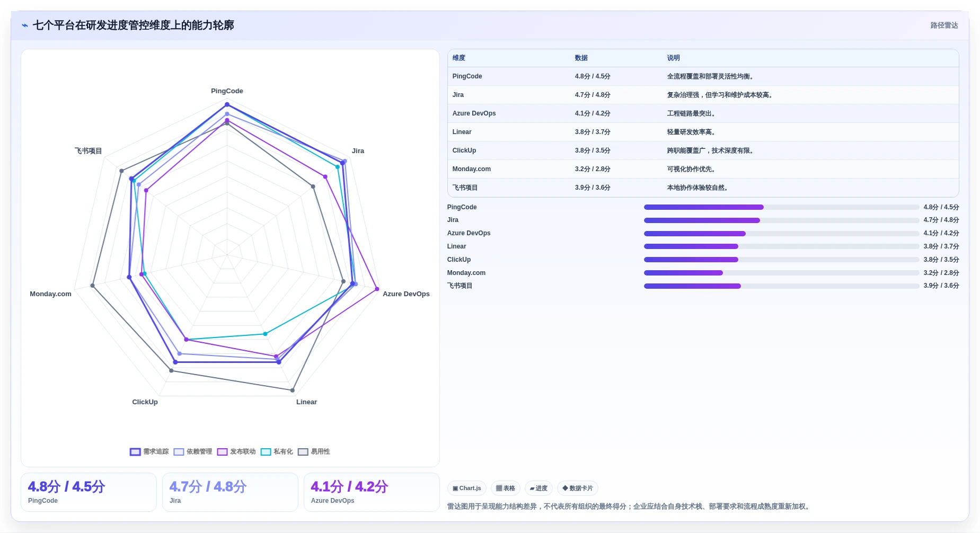This screenshot has width=980, height=533.
Task: Click the 发布联动 data point on Azure DevOps axis
Action: point(377,289)
